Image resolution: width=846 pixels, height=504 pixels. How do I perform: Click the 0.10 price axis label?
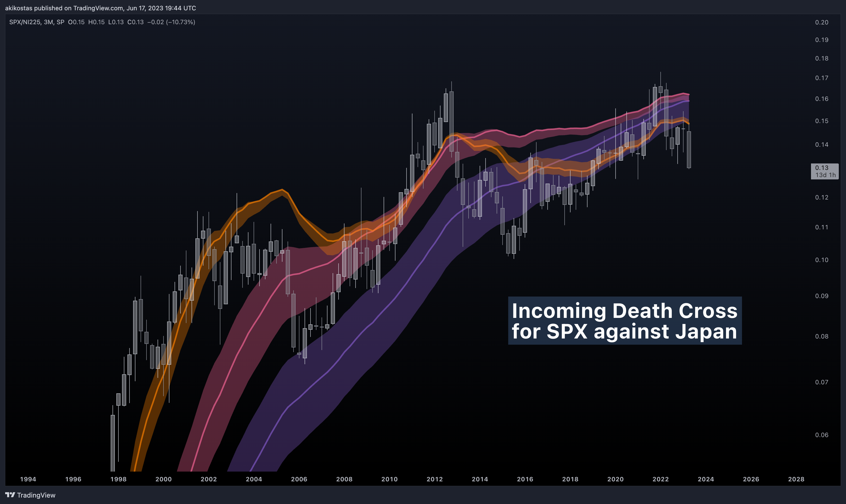(x=822, y=260)
